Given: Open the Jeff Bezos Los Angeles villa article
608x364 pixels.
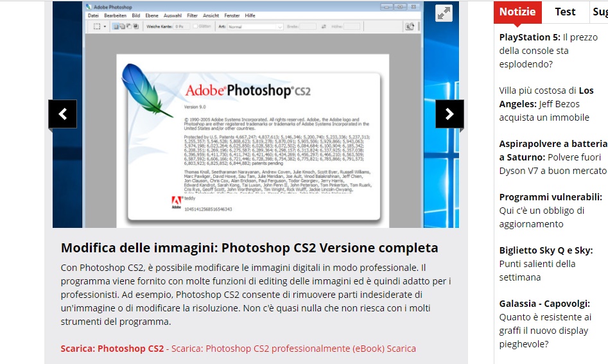Looking at the screenshot, I should (546, 104).
